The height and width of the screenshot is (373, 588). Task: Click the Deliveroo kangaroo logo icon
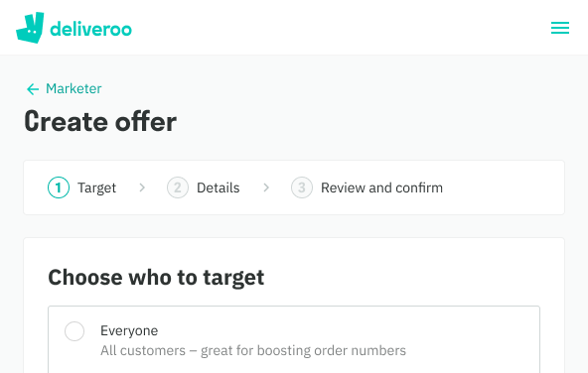click(x=30, y=28)
